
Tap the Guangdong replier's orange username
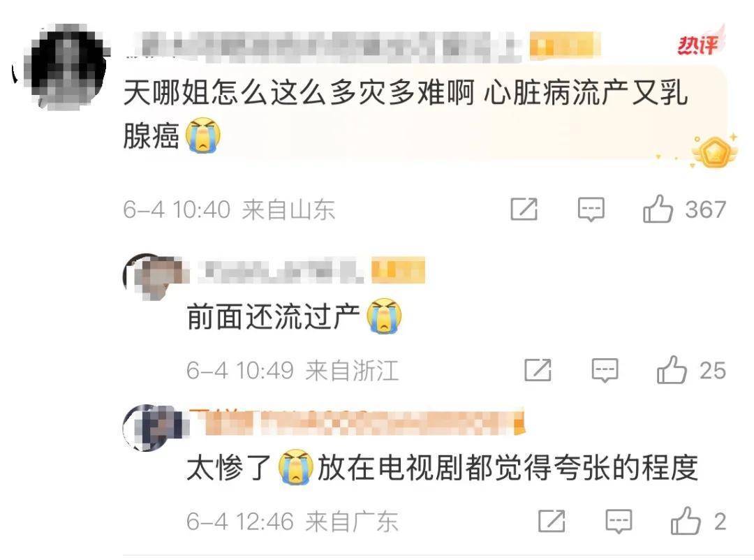point(356,422)
